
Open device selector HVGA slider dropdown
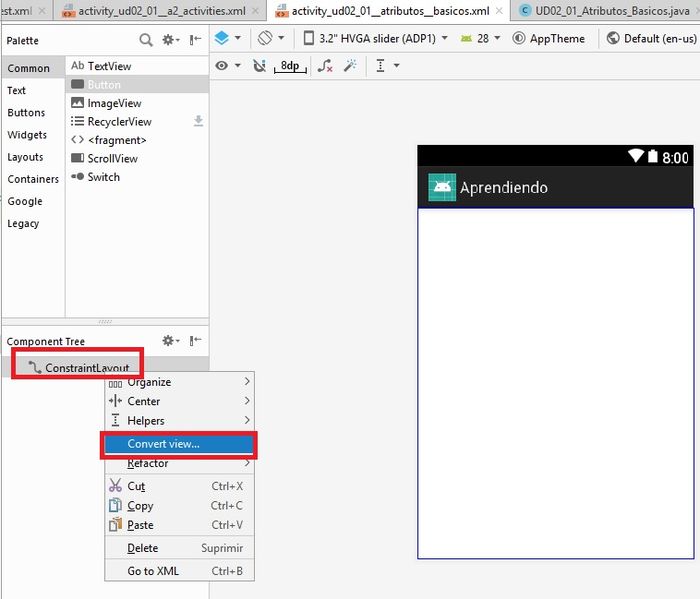pos(375,38)
